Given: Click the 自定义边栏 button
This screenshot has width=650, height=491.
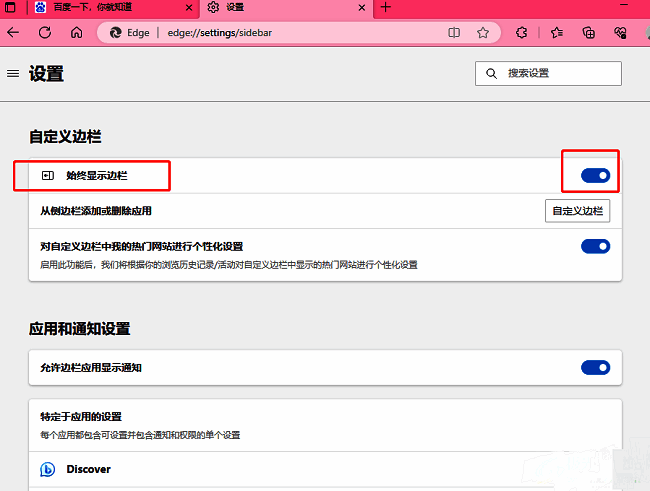Looking at the screenshot, I should pyautogui.click(x=577, y=211).
